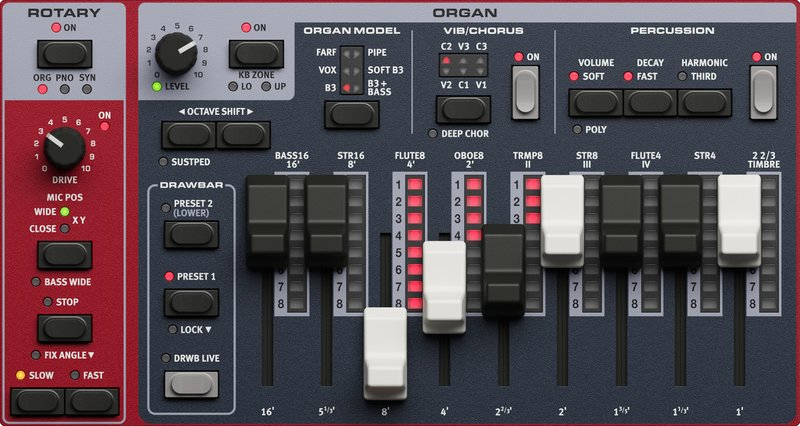Screen dimensions: 800x426
Task: Turn the rotary Drive knob
Action: [x=62, y=149]
